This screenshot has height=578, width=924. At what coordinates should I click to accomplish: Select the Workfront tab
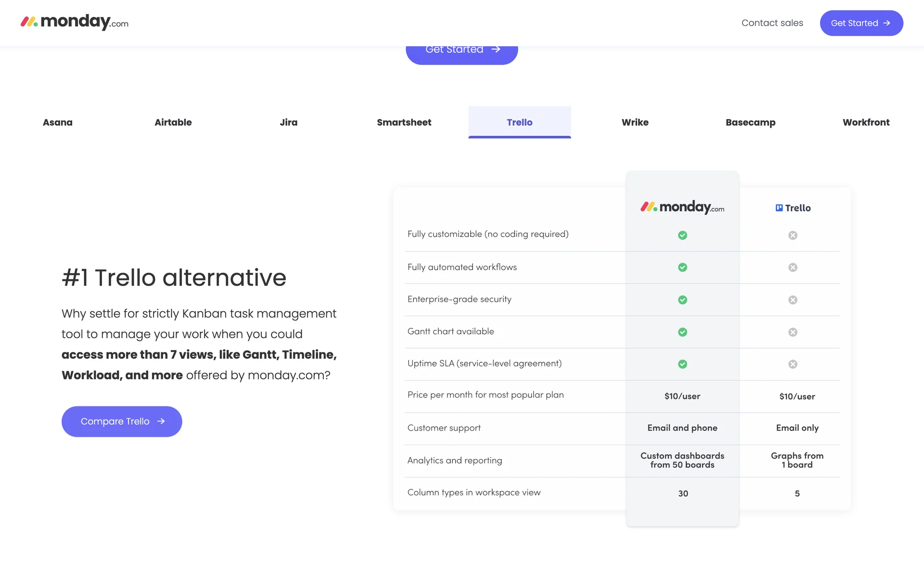(866, 122)
